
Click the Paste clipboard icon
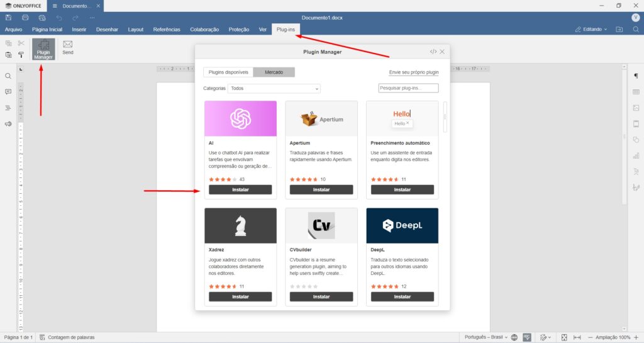pyautogui.click(x=9, y=55)
